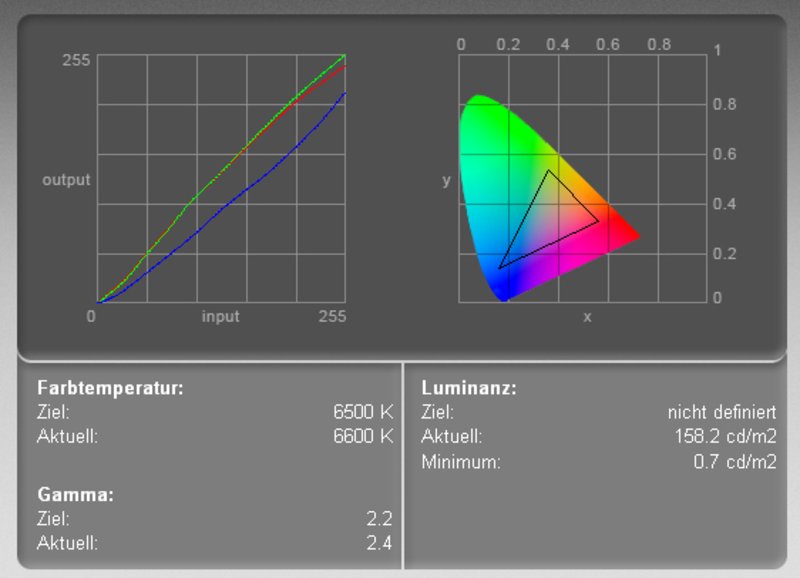Select the 'nicht definiert' luminance target
Viewport: 800px width, 578px height.
(722, 412)
